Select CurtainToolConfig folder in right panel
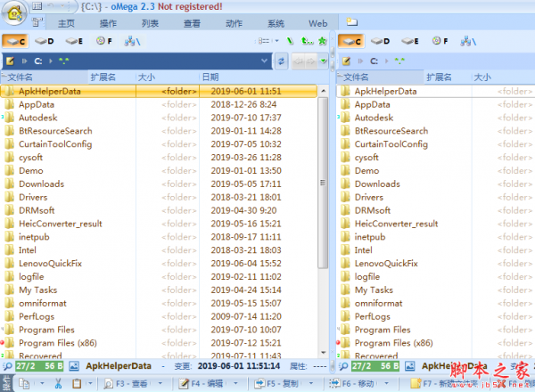The height and width of the screenshot is (392, 535). pos(436,144)
